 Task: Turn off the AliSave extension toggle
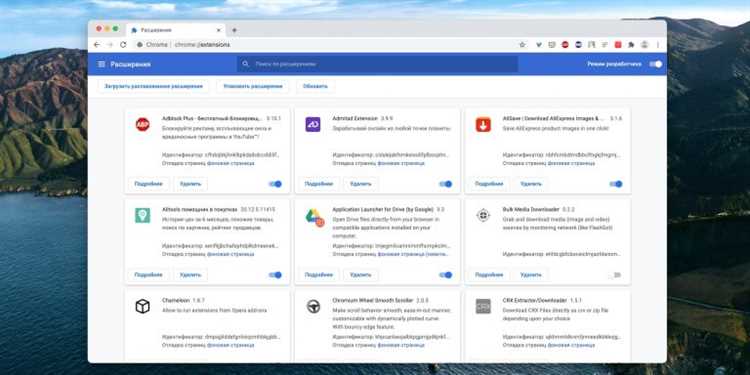click(x=616, y=184)
